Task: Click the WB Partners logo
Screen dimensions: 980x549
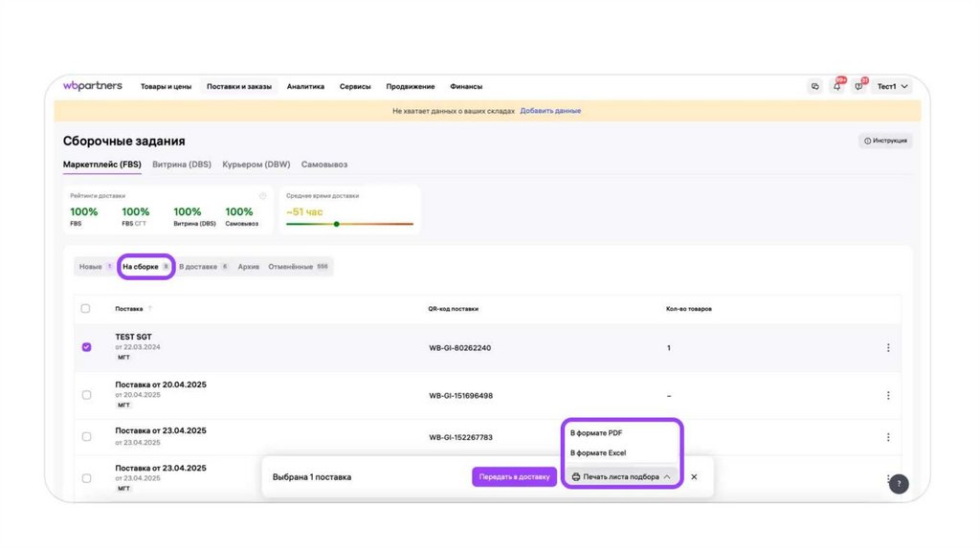Action: [93, 86]
